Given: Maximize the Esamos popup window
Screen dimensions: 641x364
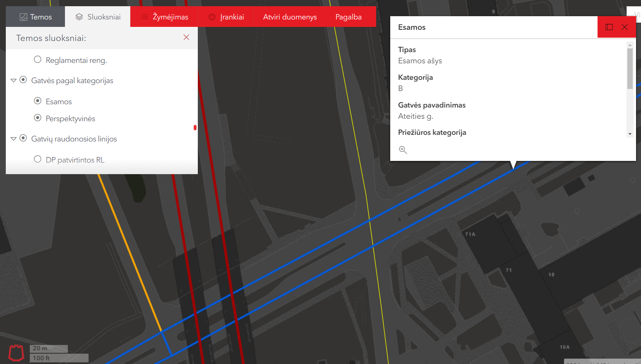Looking at the screenshot, I should coord(609,27).
